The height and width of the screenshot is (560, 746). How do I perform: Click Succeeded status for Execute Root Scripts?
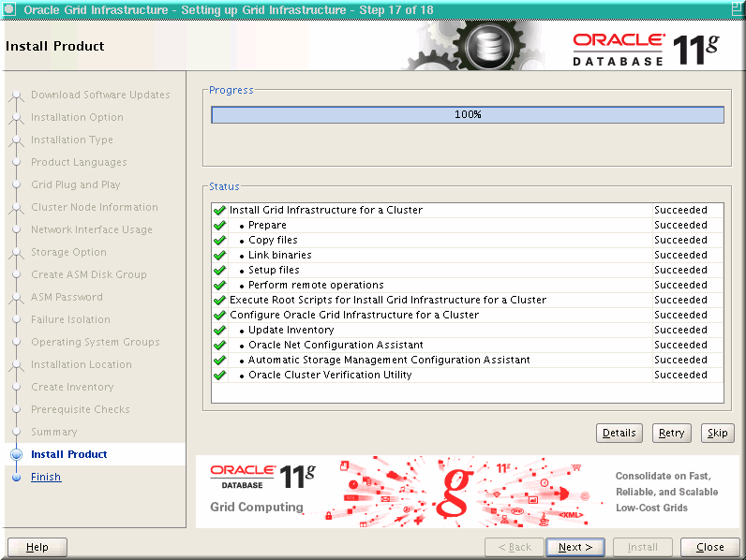[680, 300]
